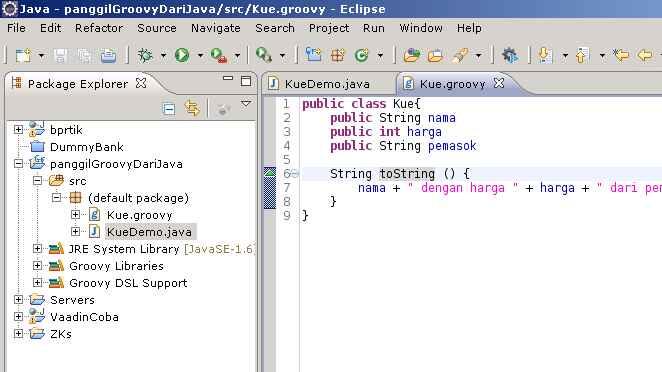Click the Last Edit Location icon
The image size is (662, 372).
tap(621, 55)
